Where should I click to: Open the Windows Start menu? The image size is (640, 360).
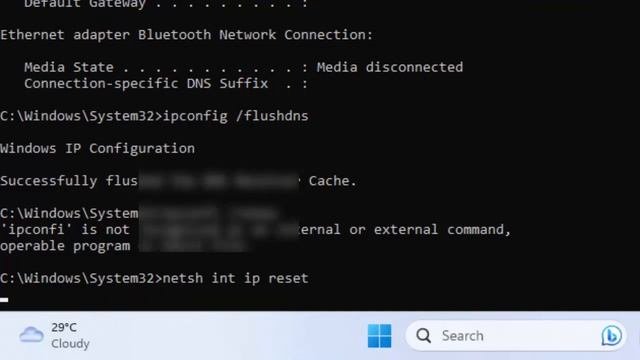point(379,336)
